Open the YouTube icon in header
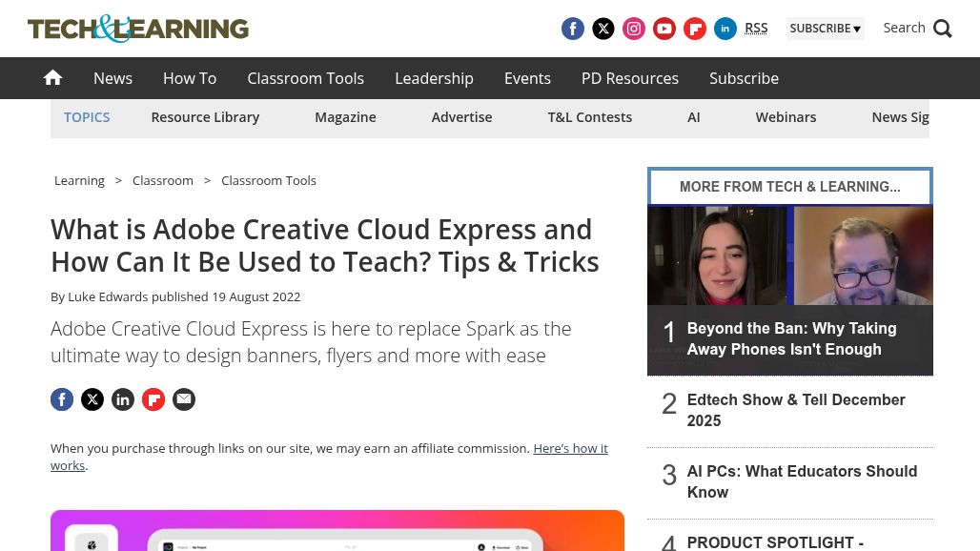This screenshot has width=980, height=551. [664, 29]
